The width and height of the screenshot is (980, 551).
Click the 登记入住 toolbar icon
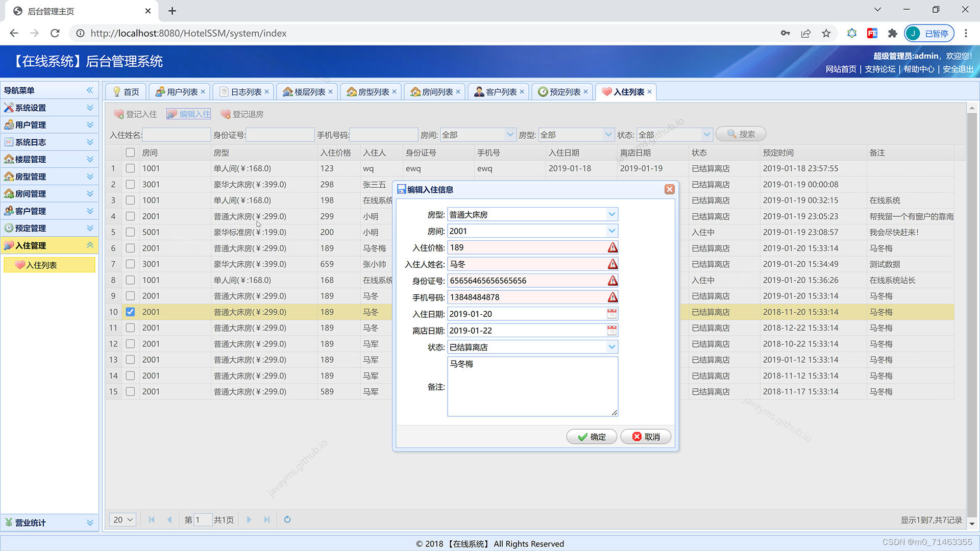click(x=119, y=114)
